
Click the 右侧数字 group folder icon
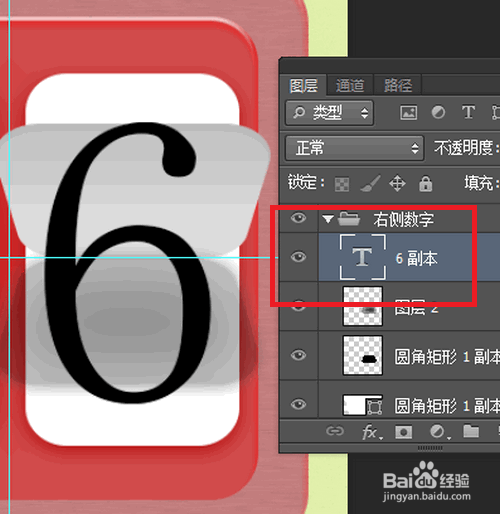pyautogui.click(x=349, y=219)
